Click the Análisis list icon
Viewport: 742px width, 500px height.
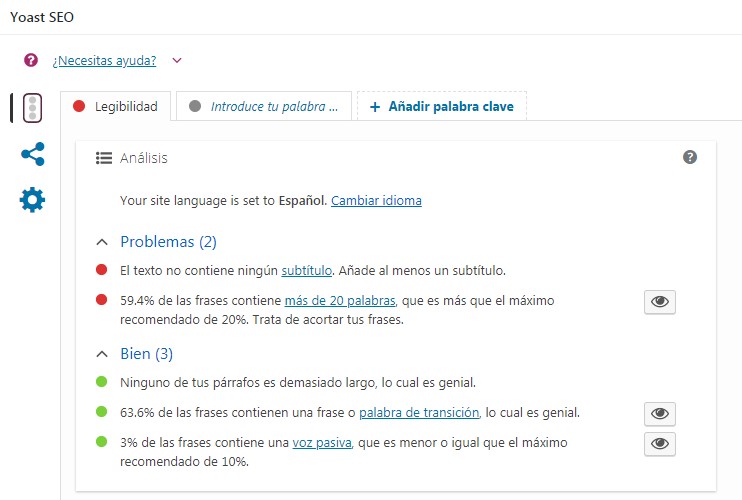[x=104, y=158]
